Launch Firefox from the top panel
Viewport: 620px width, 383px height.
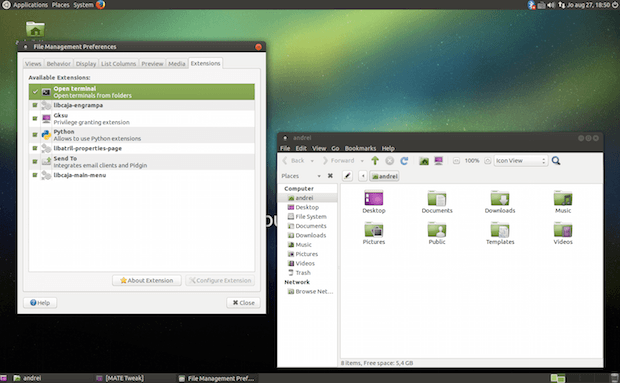(x=100, y=5)
